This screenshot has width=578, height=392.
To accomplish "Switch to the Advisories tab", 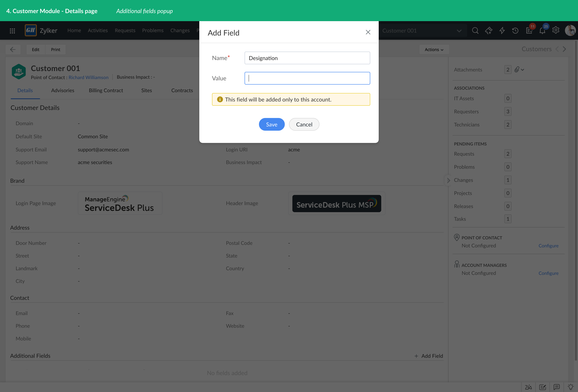I will click(63, 90).
